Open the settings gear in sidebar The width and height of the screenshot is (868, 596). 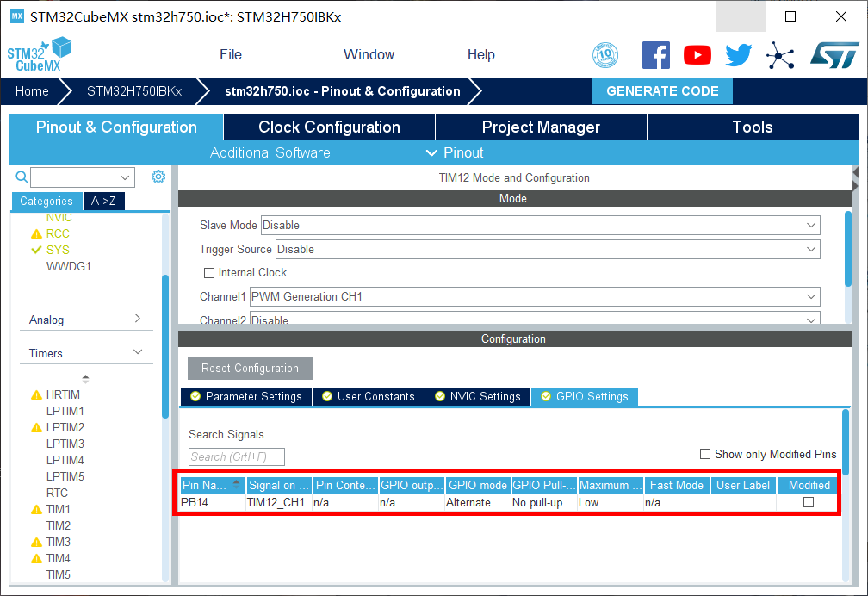pyautogui.click(x=158, y=177)
